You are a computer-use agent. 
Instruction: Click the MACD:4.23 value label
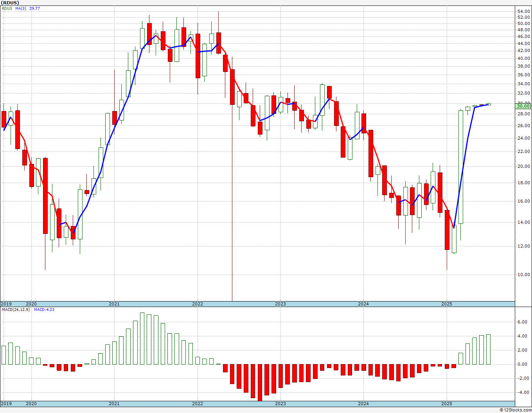44,310
